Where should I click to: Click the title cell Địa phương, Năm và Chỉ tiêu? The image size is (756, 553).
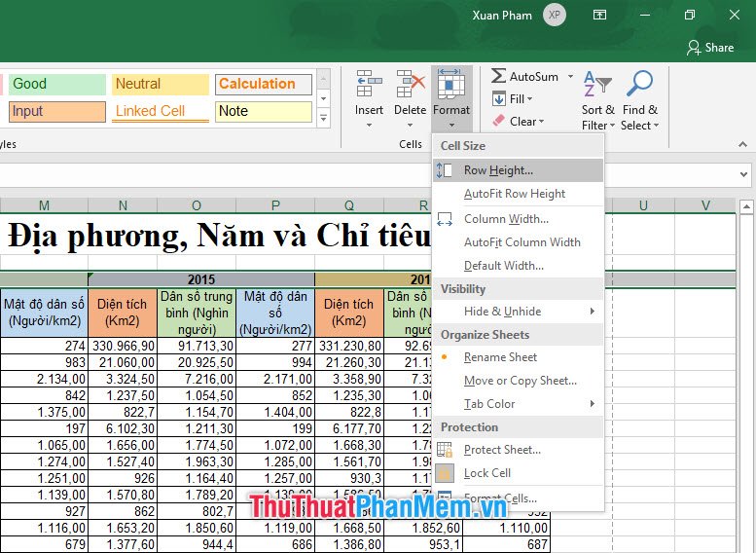click(x=219, y=236)
